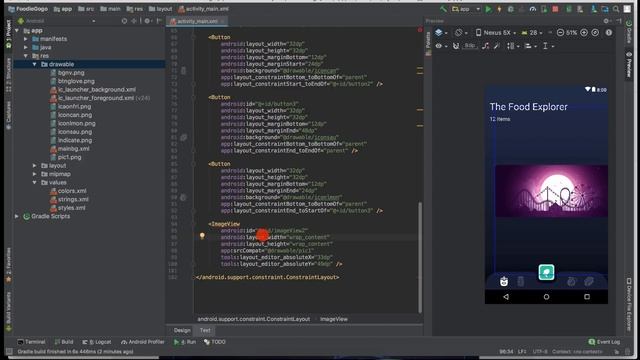Collapse the drawable folder

pos(34,64)
